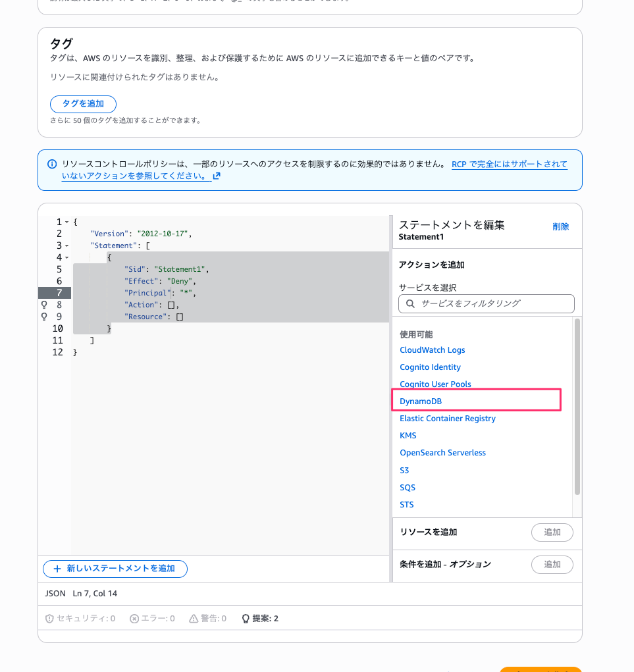Collapse the Statement array at line 3
The height and width of the screenshot is (672, 634).
(x=66, y=245)
